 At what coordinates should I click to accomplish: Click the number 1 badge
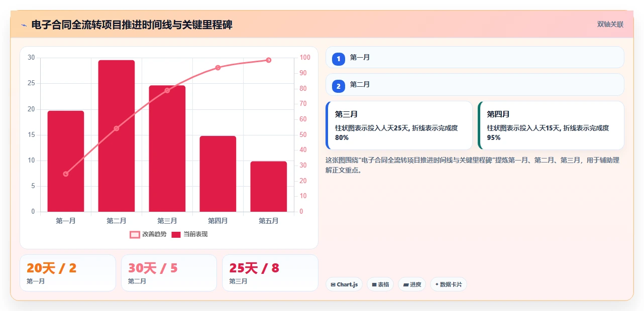click(x=339, y=59)
